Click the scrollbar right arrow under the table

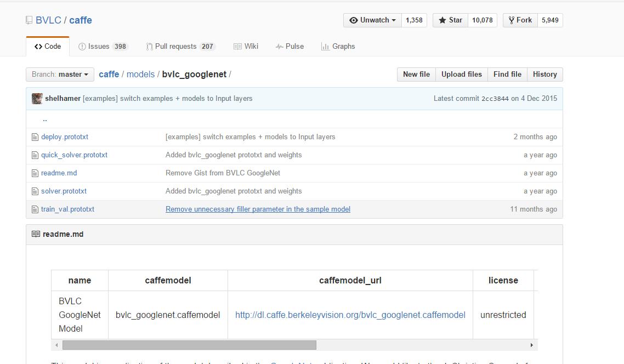click(x=531, y=345)
